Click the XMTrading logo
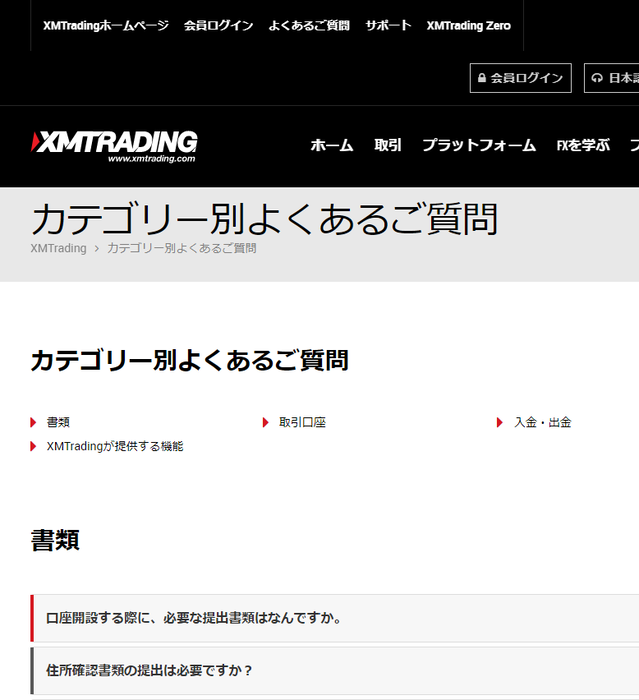 pos(114,146)
